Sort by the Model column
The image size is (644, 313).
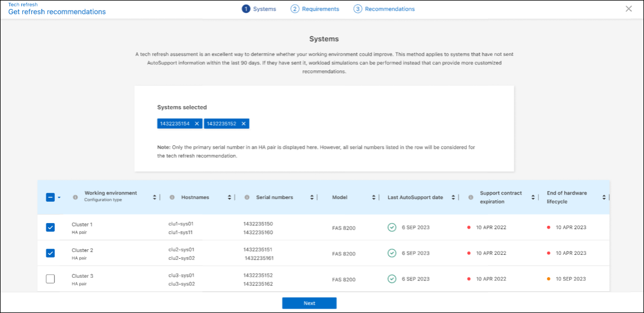point(374,197)
